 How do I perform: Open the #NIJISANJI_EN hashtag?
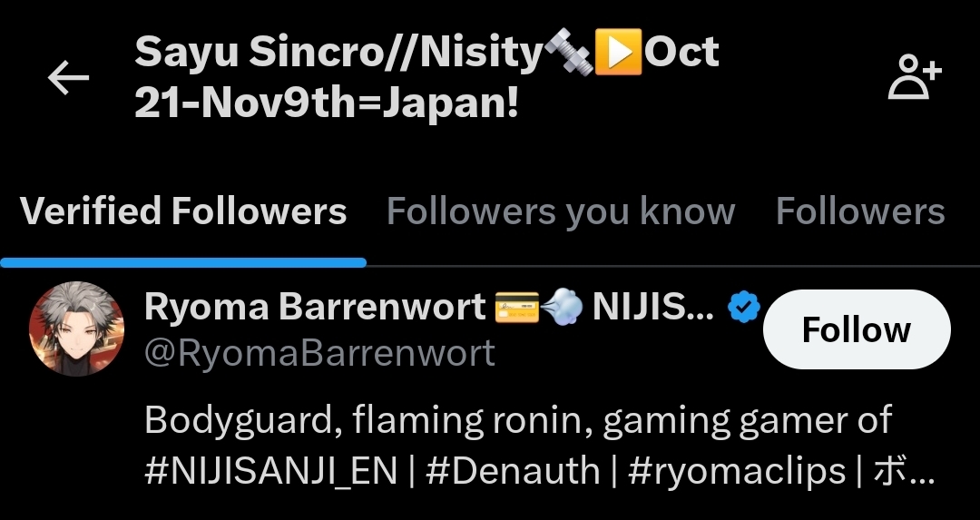[x=270, y=471]
